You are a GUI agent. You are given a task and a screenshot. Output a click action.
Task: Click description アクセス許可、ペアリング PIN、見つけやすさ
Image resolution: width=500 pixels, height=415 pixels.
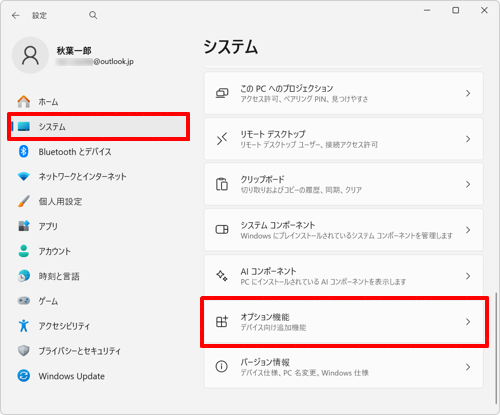pyautogui.click(x=304, y=99)
